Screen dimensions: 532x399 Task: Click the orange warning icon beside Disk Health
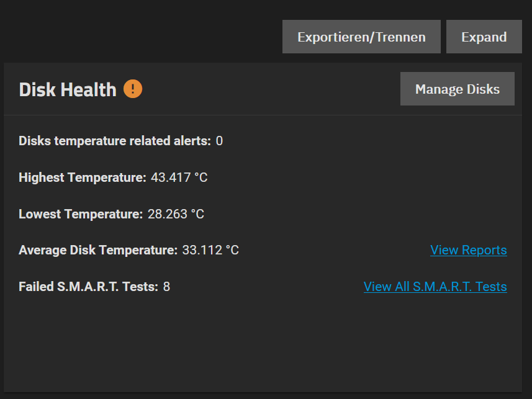coord(133,89)
